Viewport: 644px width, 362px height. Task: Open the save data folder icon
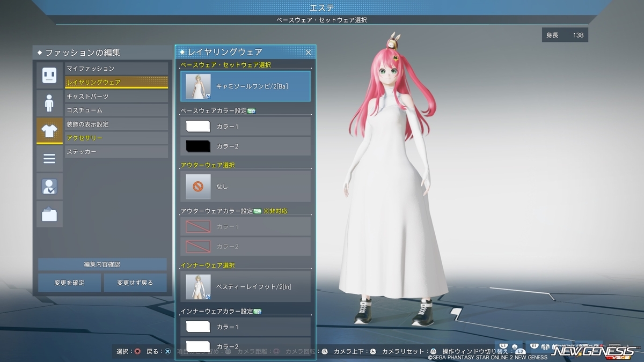[x=49, y=215]
